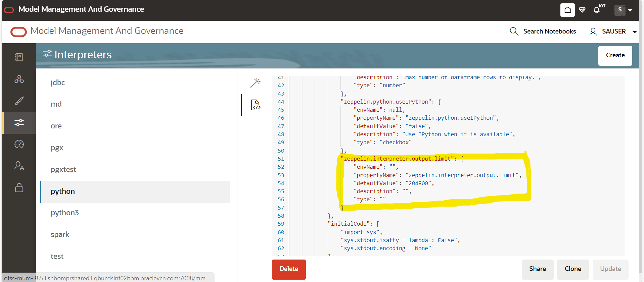Select the pgxtest interpreter
The width and height of the screenshot is (644, 282).
(x=135, y=170)
